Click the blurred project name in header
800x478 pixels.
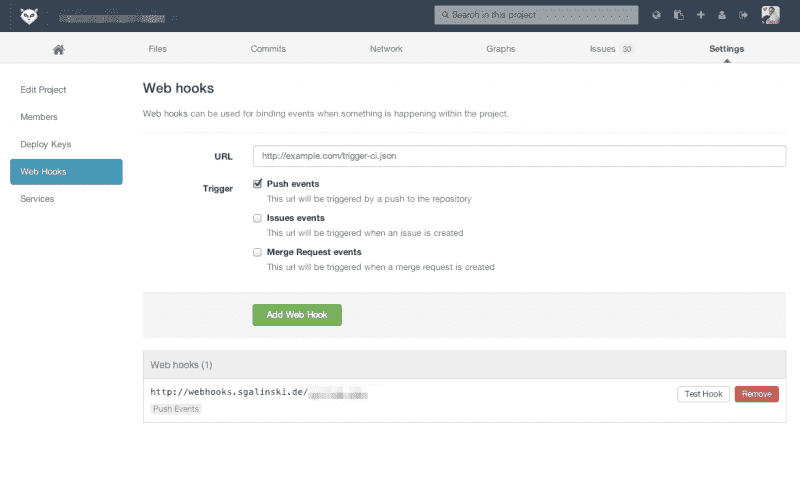112,18
